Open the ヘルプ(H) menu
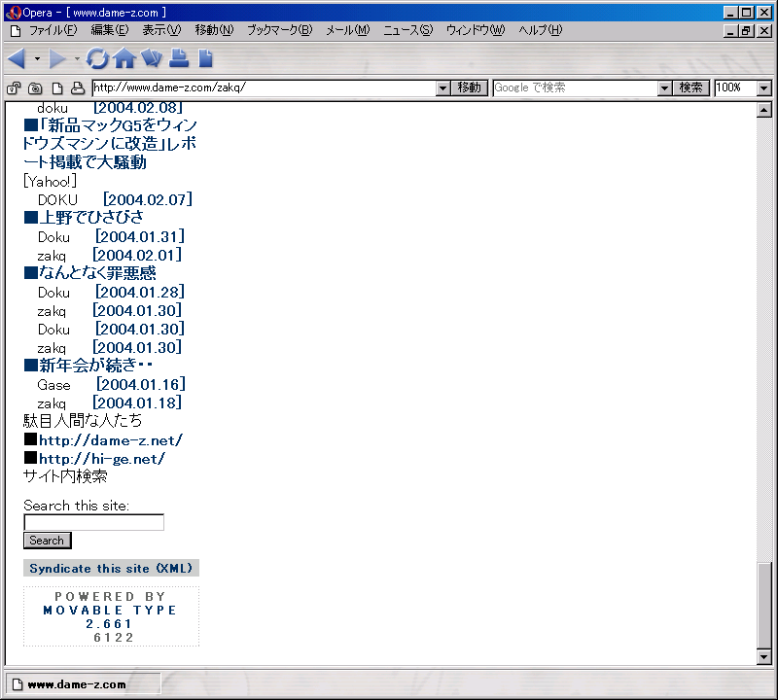 541,30
